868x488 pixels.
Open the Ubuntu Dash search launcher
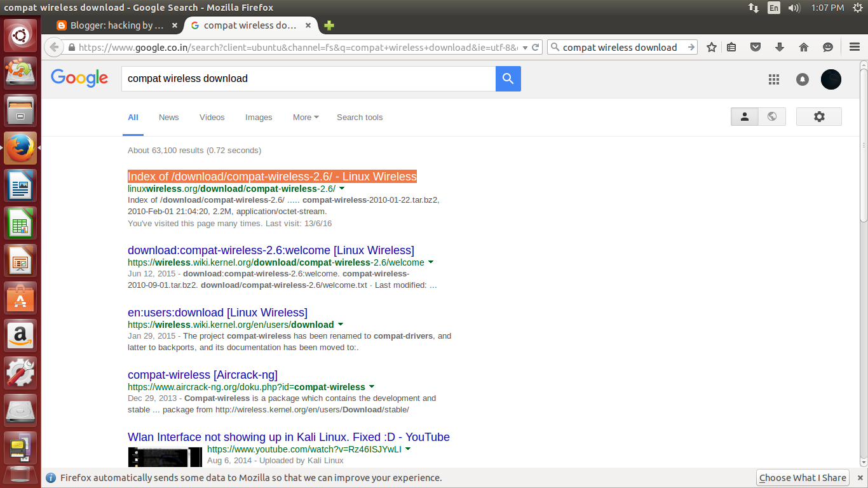point(21,35)
